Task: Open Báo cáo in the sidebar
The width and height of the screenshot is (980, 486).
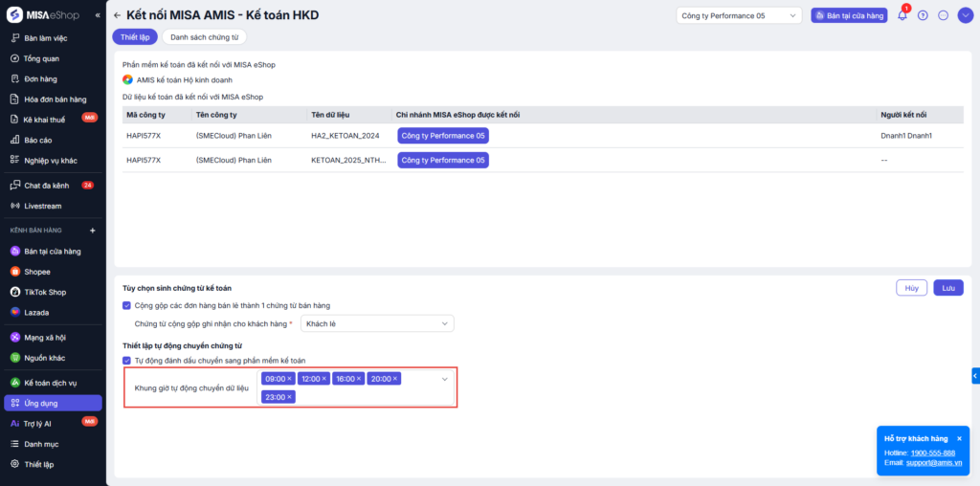Action: [38, 140]
